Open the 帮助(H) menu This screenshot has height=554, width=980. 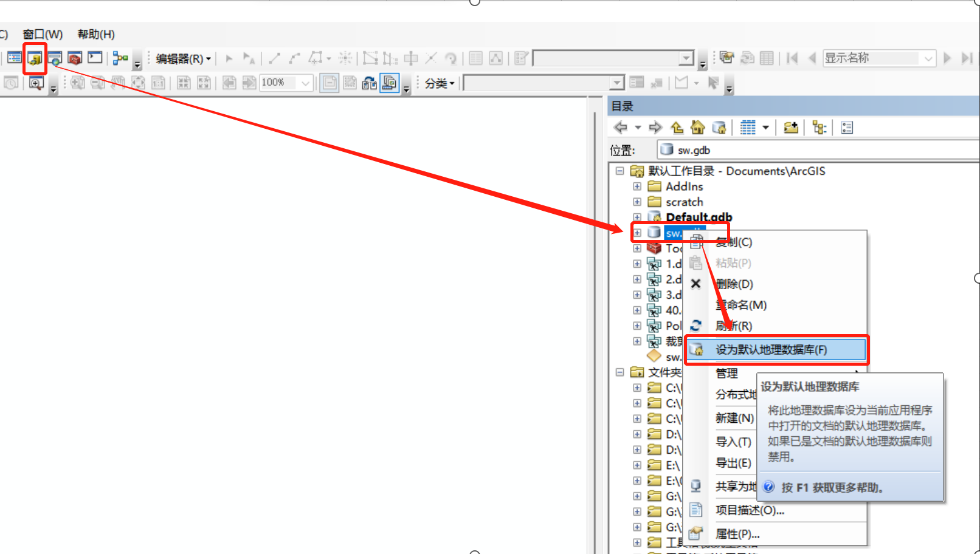[x=96, y=35]
